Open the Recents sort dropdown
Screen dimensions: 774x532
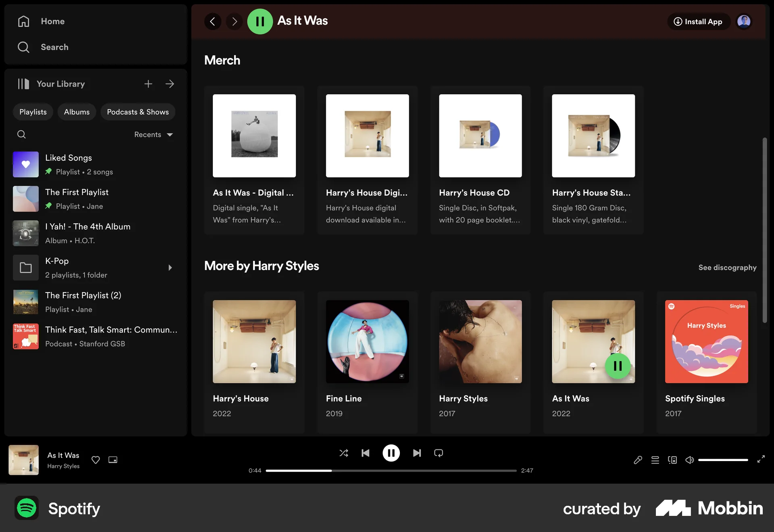153,135
